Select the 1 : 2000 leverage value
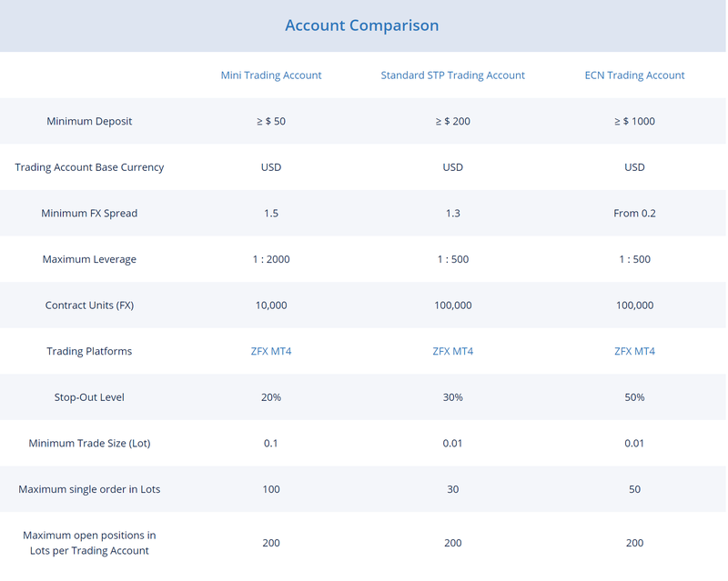The image size is (728, 581). (x=271, y=259)
